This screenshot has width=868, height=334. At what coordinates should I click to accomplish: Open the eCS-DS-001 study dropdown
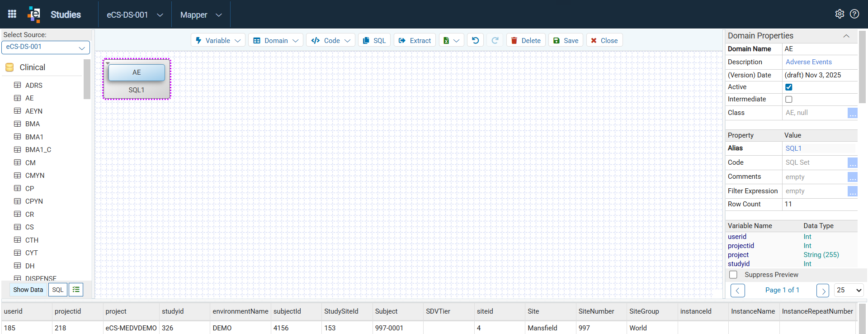click(x=135, y=14)
